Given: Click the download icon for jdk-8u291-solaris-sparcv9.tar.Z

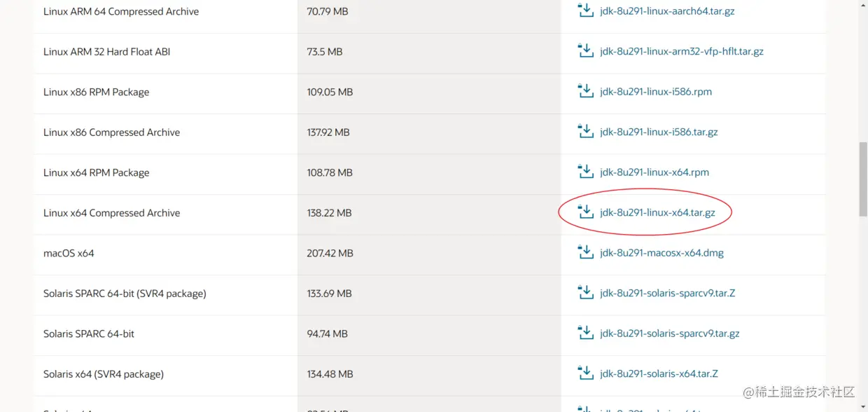Looking at the screenshot, I should (585, 291).
